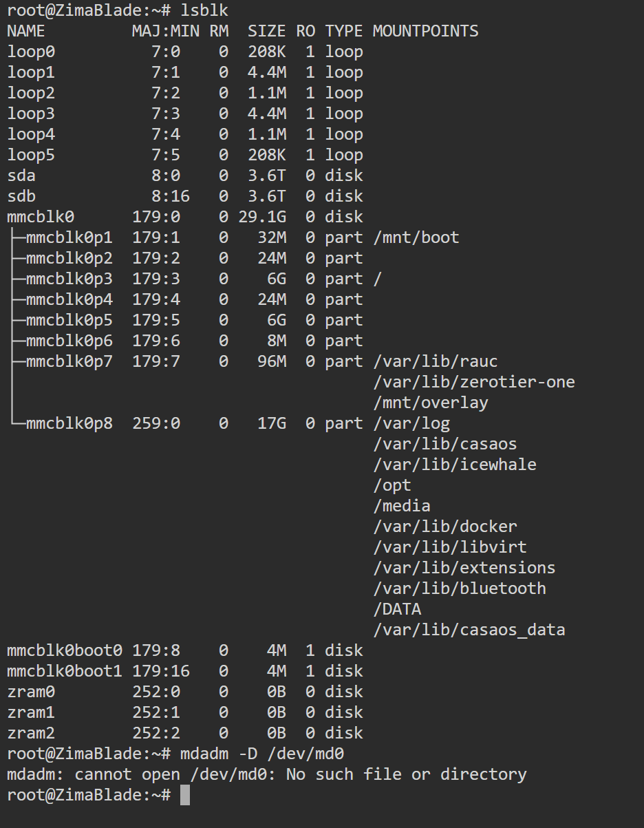Viewport: 644px width, 828px height.
Task: Click the terminal cursor at the last prompt
Action: (184, 795)
